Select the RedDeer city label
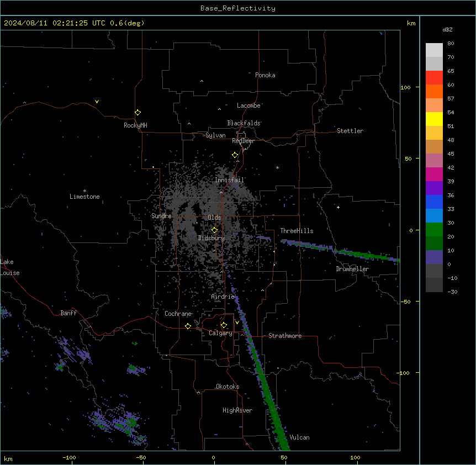The width and height of the screenshot is (476, 465). click(243, 141)
